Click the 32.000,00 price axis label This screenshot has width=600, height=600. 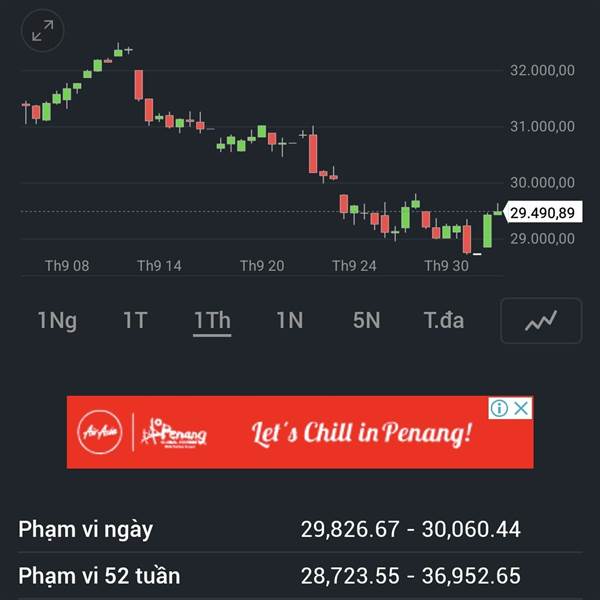coord(541,71)
